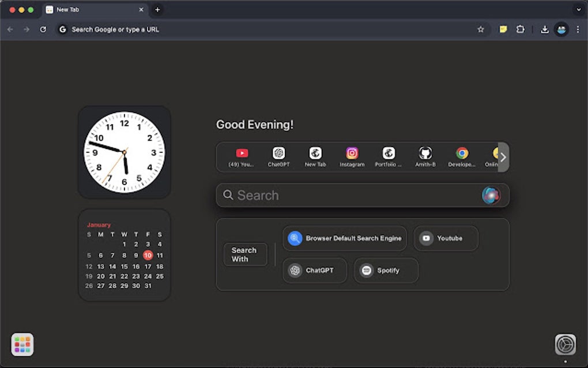Open the Chrome three-dot menu
Viewport: 588px width, 368px height.
click(x=578, y=29)
